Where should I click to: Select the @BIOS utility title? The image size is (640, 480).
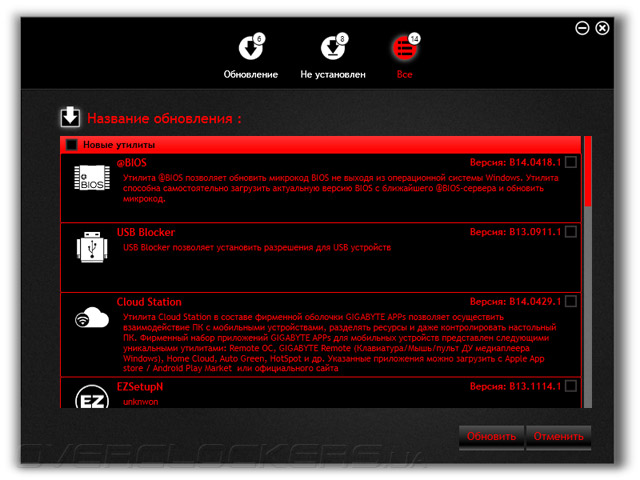click(131, 163)
